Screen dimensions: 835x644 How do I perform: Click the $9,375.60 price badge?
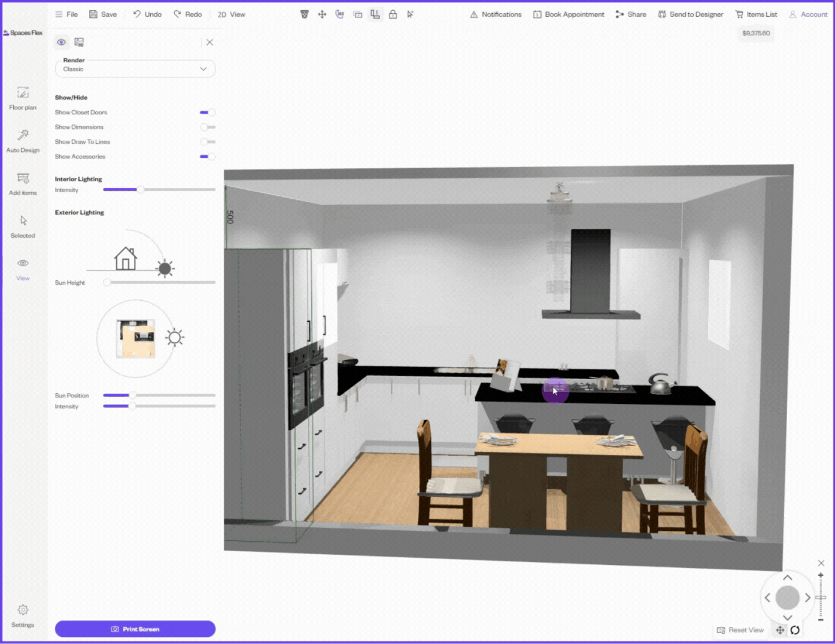point(756,33)
